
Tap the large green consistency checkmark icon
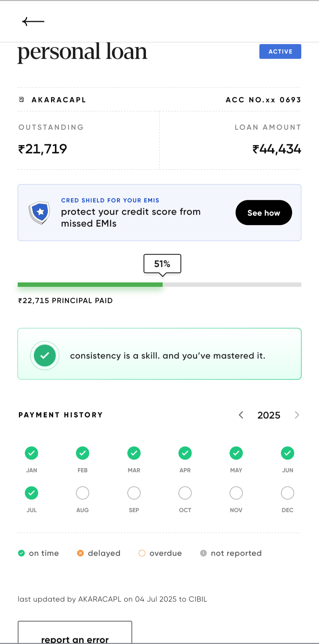(45, 356)
